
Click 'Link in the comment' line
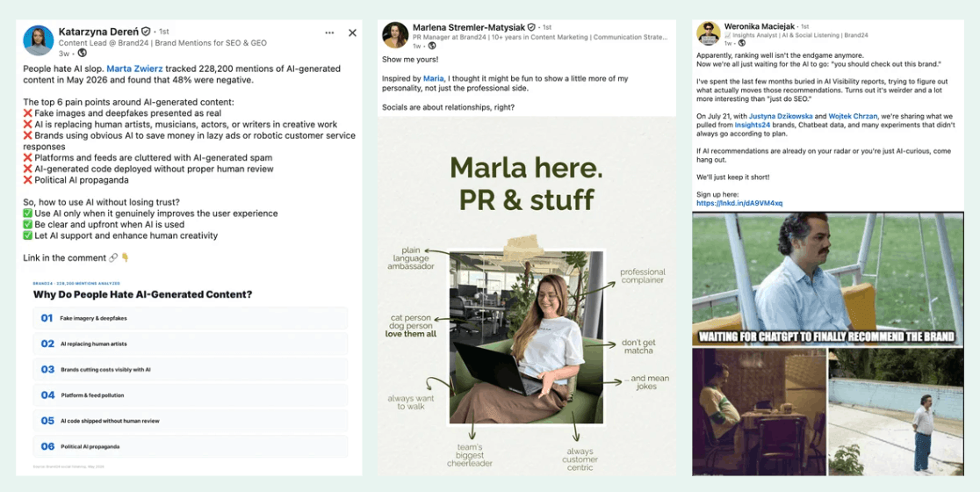pyautogui.click(x=76, y=257)
